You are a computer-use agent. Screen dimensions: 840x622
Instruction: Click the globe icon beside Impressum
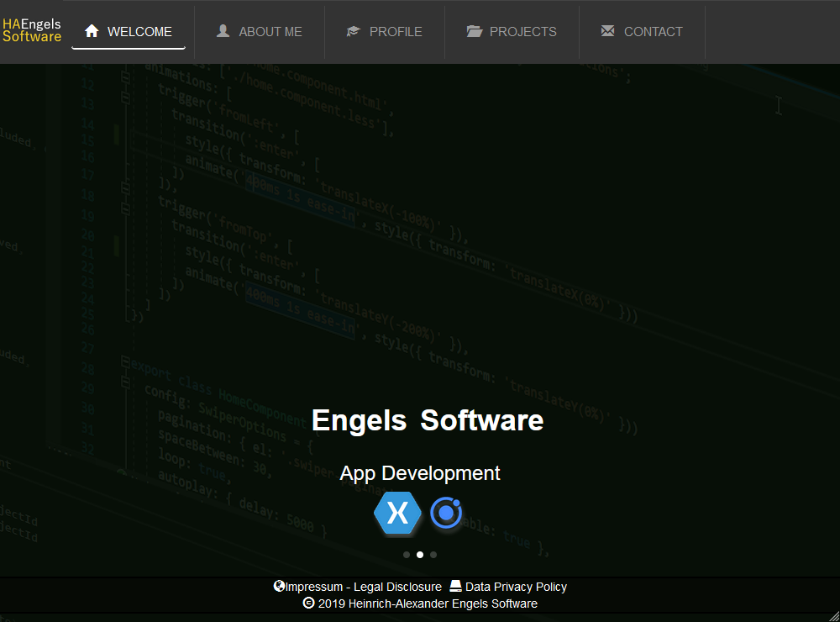tap(279, 586)
